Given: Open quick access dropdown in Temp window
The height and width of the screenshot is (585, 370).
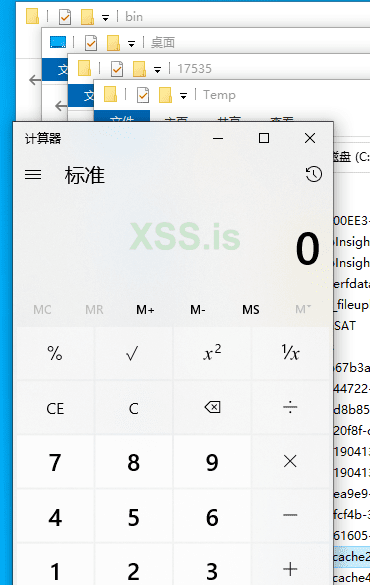Looking at the screenshot, I should pos(184,96).
